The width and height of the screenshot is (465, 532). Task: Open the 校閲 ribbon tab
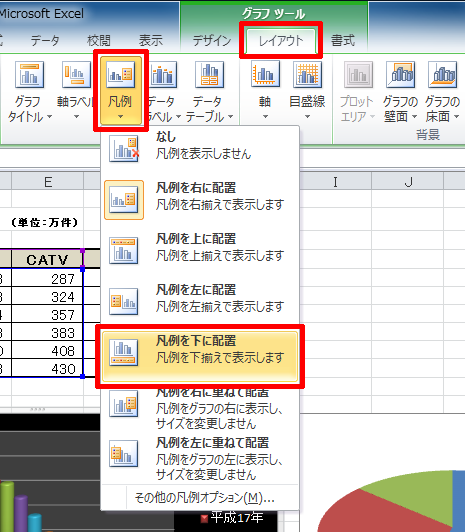pos(98,41)
